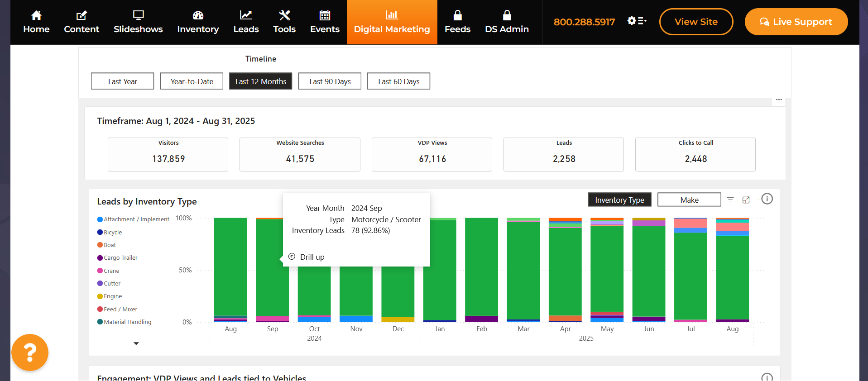Open the Tools menu
This screenshot has width=868, height=381.
click(x=284, y=22)
